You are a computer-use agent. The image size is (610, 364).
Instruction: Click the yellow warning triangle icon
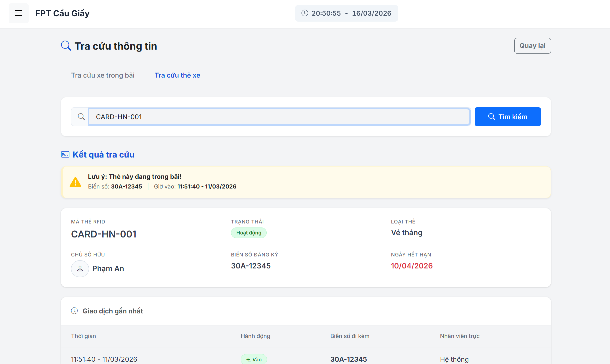[75, 182]
